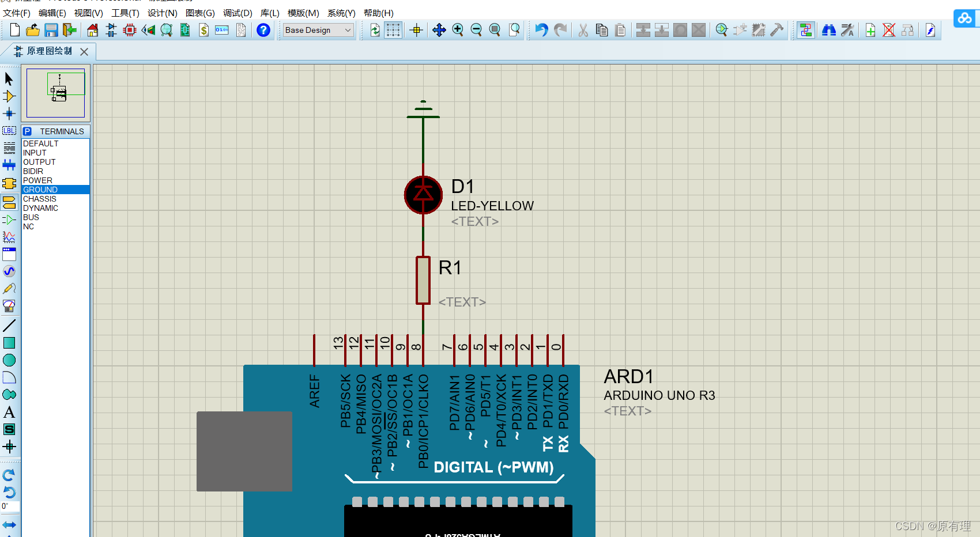Close the 原理图绘制 tab

pyautogui.click(x=84, y=52)
